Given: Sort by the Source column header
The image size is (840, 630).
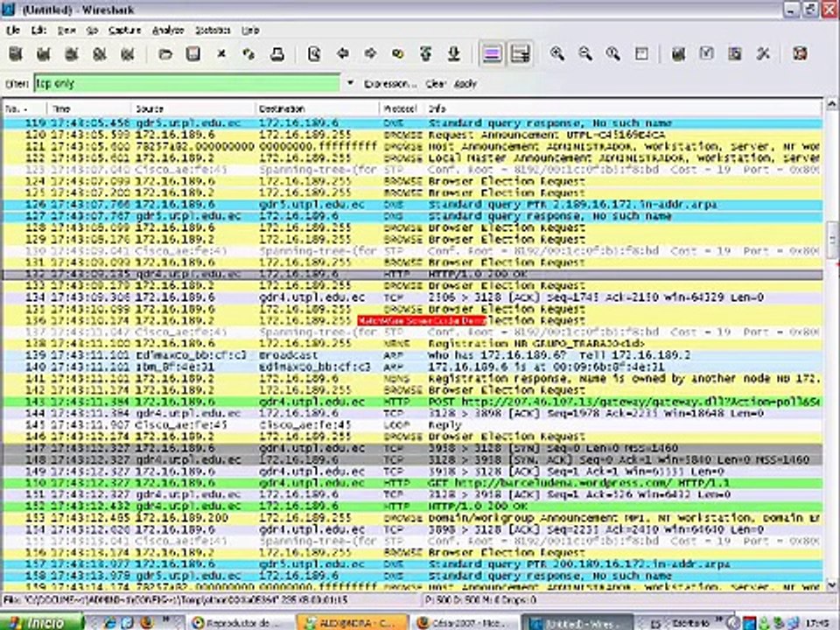Looking at the screenshot, I should tap(192, 108).
